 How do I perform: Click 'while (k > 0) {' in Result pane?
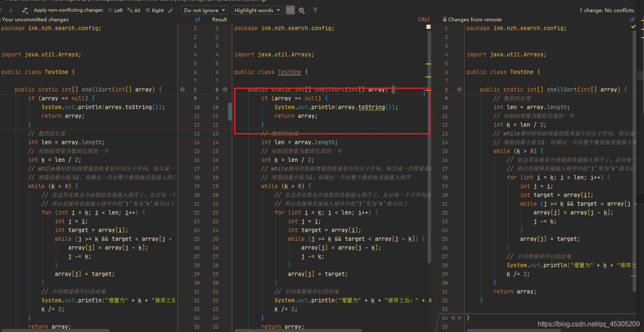tap(286, 186)
